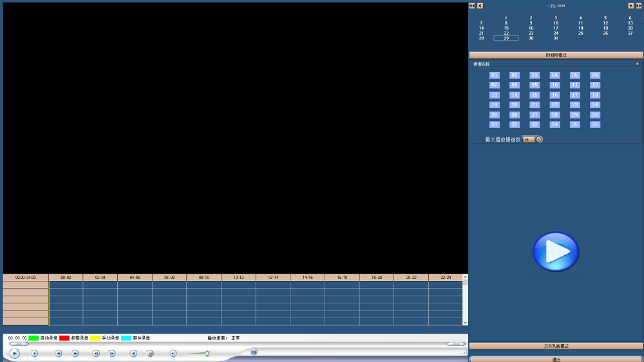Jump to next year with double arrow
This screenshot has height=362, width=644.
coord(638,6)
